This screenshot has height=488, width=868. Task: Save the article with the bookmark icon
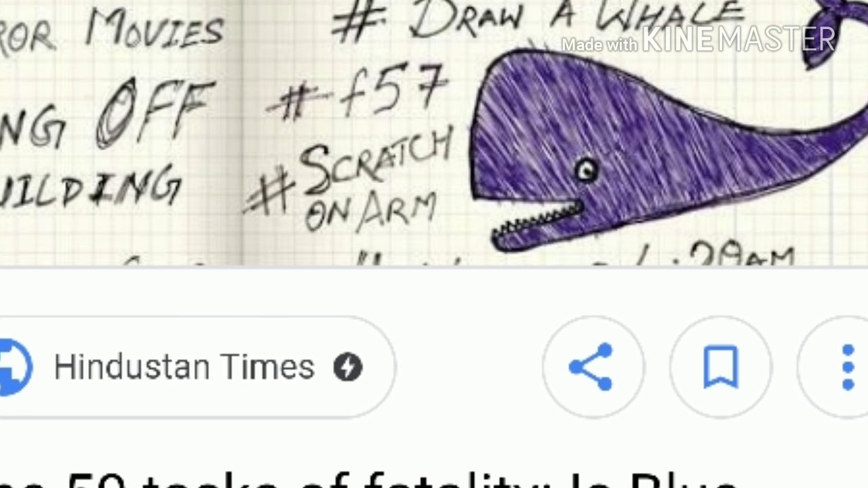click(x=720, y=367)
